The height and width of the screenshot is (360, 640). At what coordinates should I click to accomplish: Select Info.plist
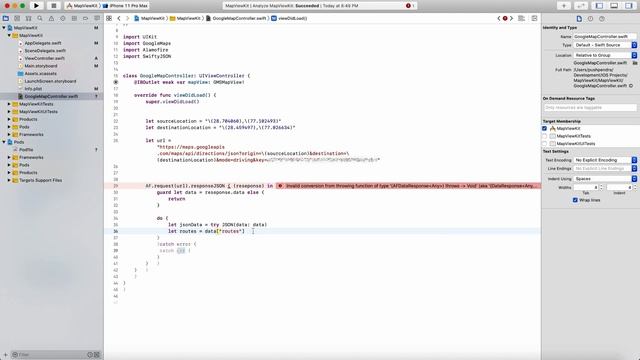pyautogui.click(x=33, y=89)
